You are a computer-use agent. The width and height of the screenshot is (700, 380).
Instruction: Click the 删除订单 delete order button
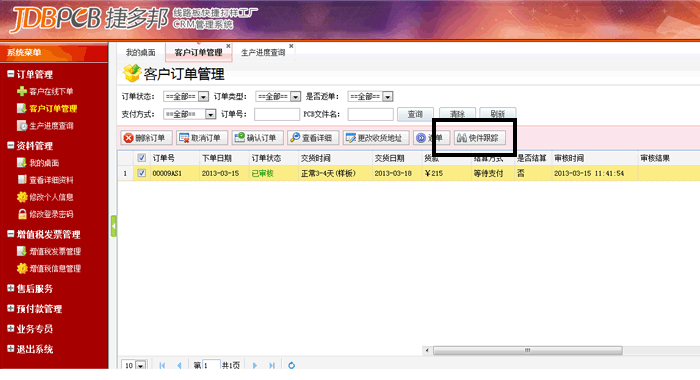(x=146, y=138)
